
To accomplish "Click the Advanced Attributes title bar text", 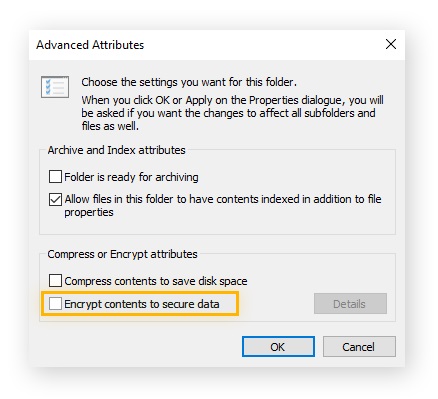I will click(90, 45).
